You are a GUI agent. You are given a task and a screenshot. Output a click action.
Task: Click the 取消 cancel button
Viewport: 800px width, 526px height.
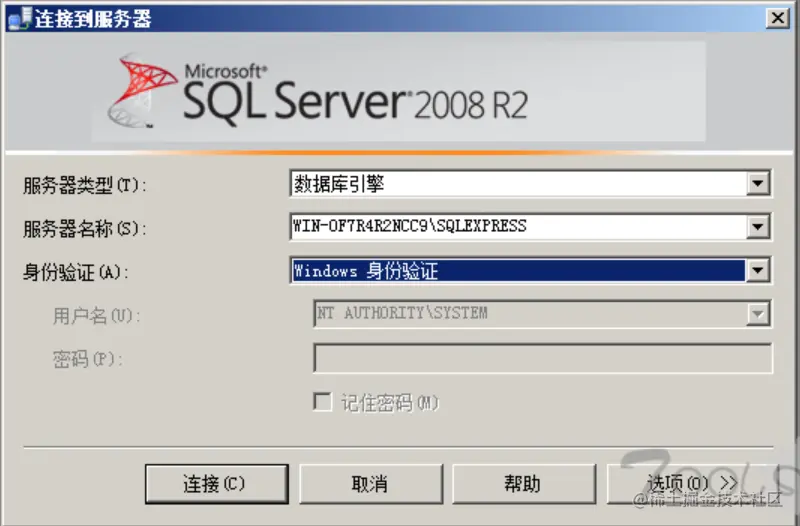[x=371, y=484]
